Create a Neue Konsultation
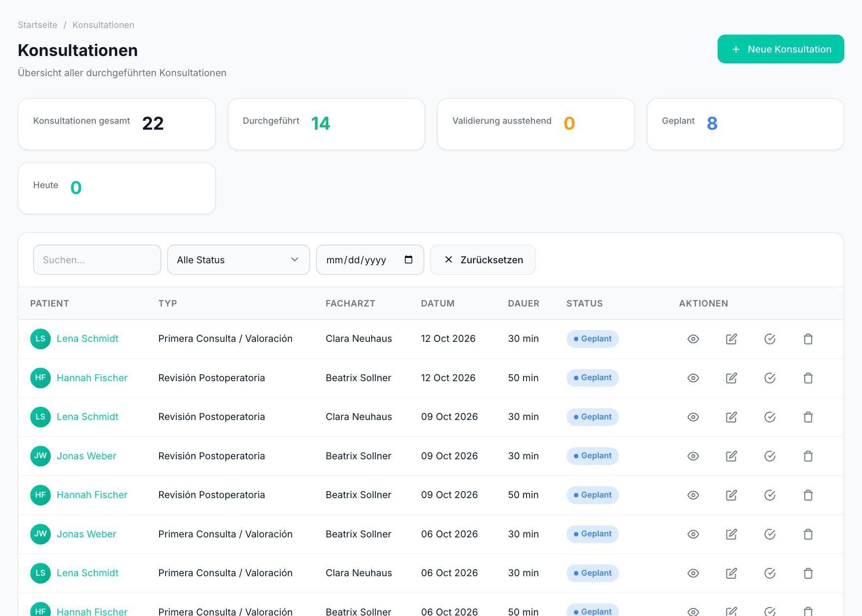Viewport: 862px width, 616px height. (x=780, y=49)
